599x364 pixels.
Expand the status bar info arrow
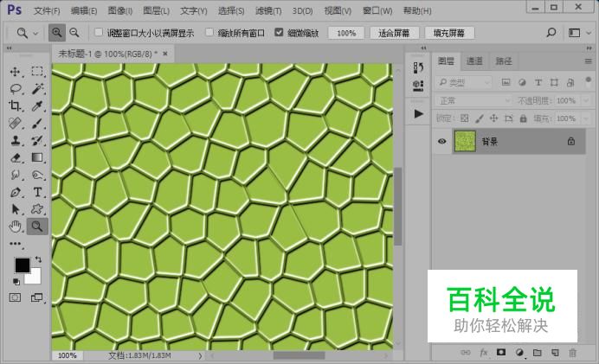pos(200,355)
